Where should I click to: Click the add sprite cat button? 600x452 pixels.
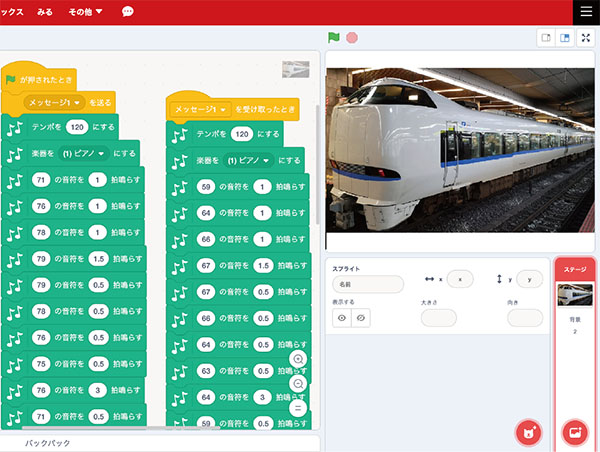point(527,432)
